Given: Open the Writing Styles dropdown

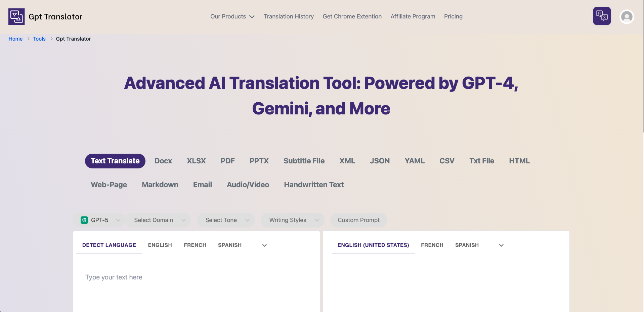Looking at the screenshot, I should point(293,220).
